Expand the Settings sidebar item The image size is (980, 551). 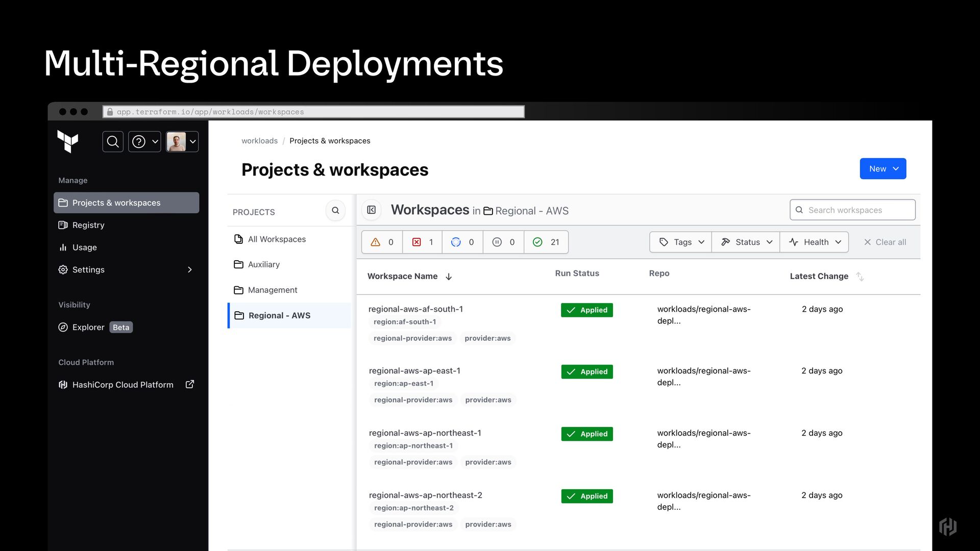pyautogui.click(x=126, y=269)
